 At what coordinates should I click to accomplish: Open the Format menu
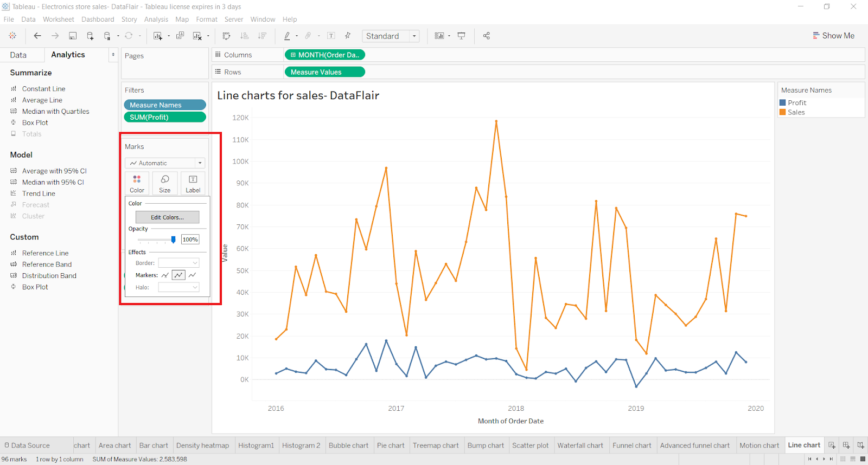coord(207,19)
